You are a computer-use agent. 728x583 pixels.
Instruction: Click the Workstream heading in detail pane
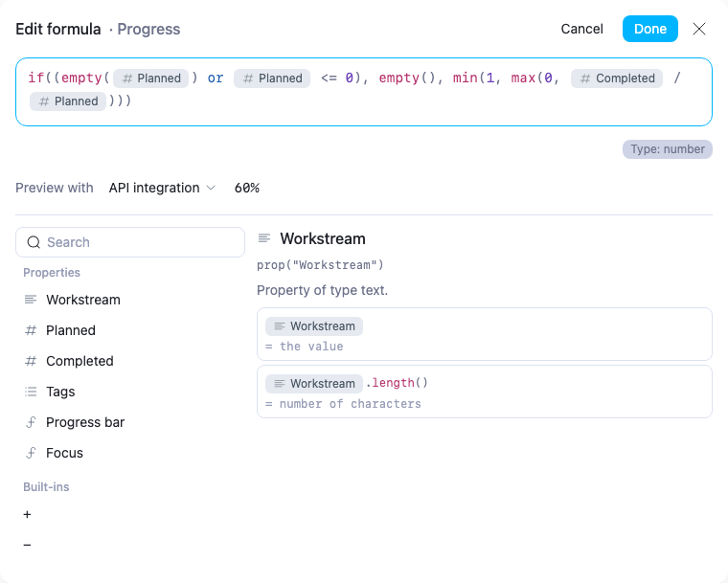[323, 238]
